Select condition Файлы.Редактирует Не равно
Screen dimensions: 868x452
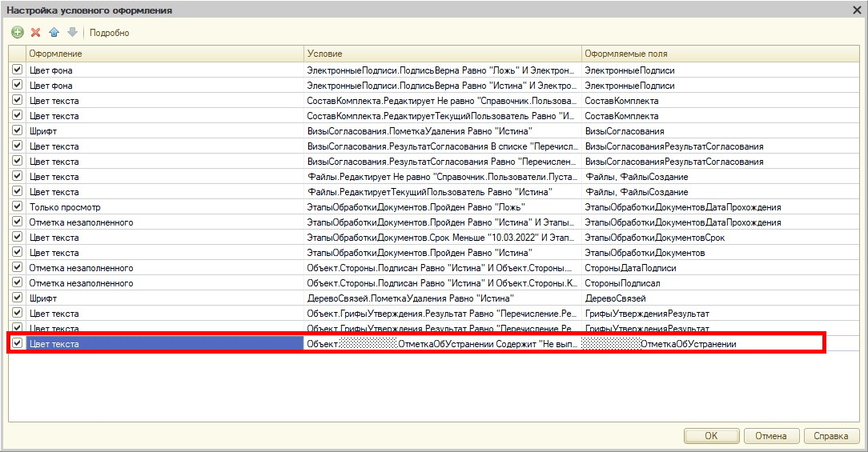point(442,177)
